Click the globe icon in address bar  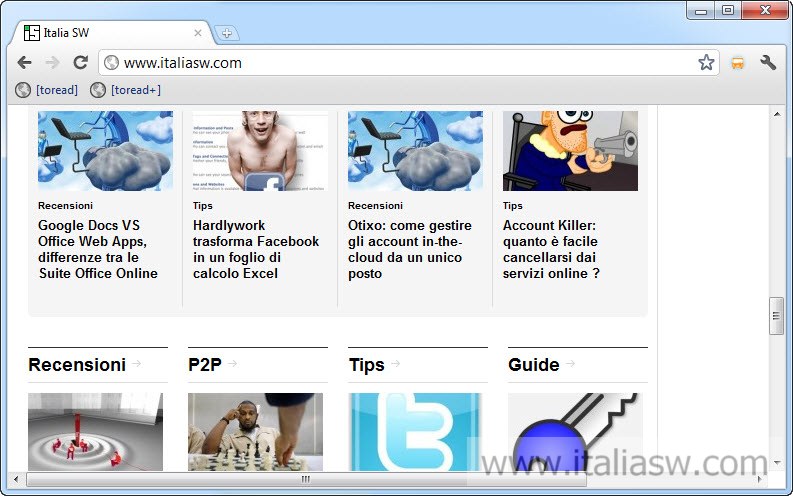pos(111,63)
